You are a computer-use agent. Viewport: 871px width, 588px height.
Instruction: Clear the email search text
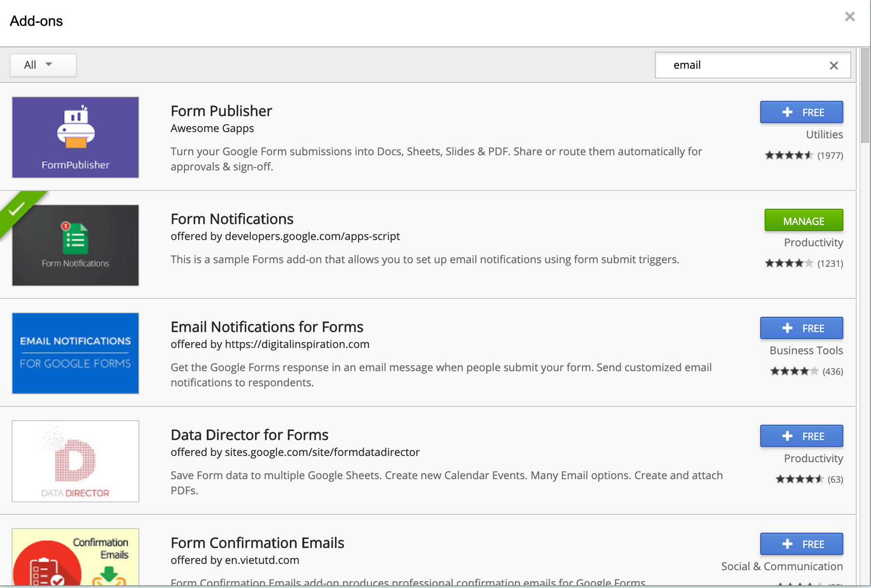pos(833,65)
